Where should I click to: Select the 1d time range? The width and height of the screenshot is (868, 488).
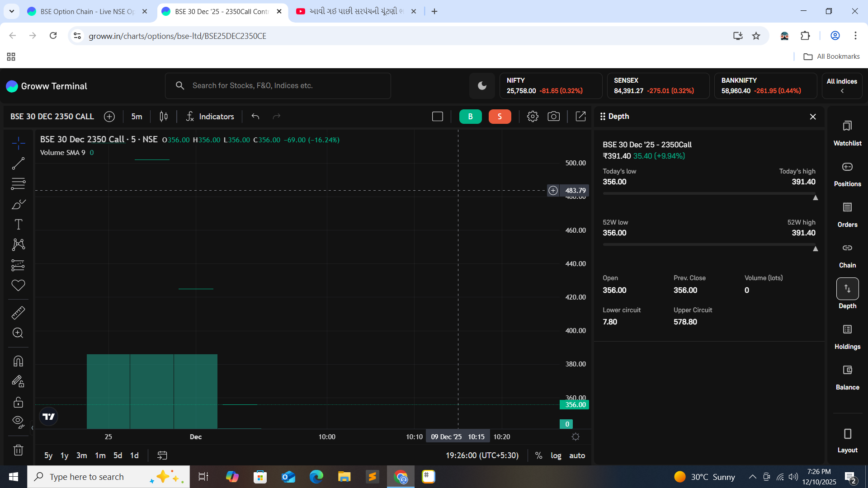click(134, 455)
